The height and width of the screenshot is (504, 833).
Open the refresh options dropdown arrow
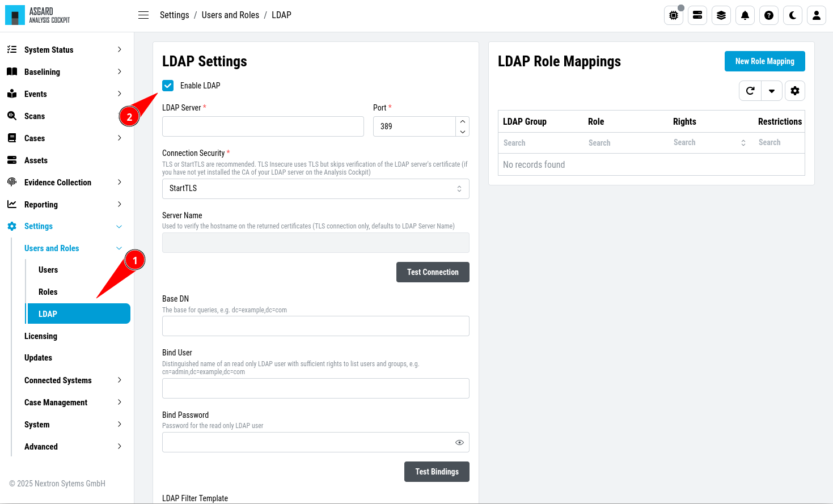tap(772, 91)
